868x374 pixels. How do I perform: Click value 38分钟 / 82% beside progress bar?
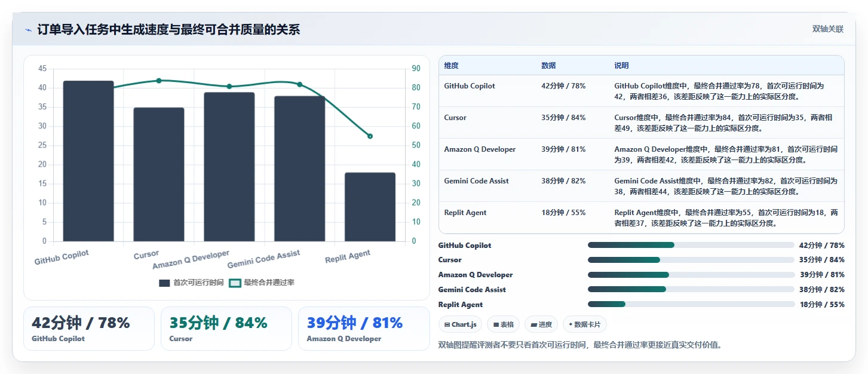click(822, 290)
